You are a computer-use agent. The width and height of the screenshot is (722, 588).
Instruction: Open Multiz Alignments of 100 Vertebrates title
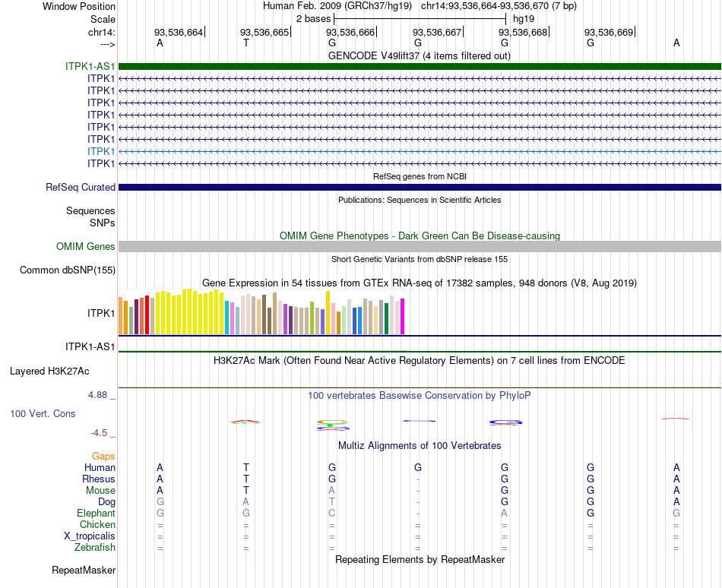point(420,445)
